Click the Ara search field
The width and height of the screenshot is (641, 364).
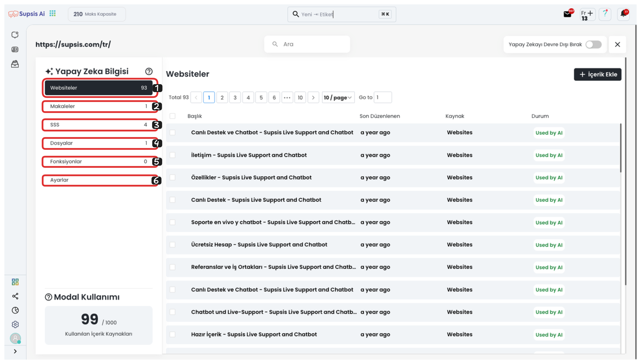(307, 44)
